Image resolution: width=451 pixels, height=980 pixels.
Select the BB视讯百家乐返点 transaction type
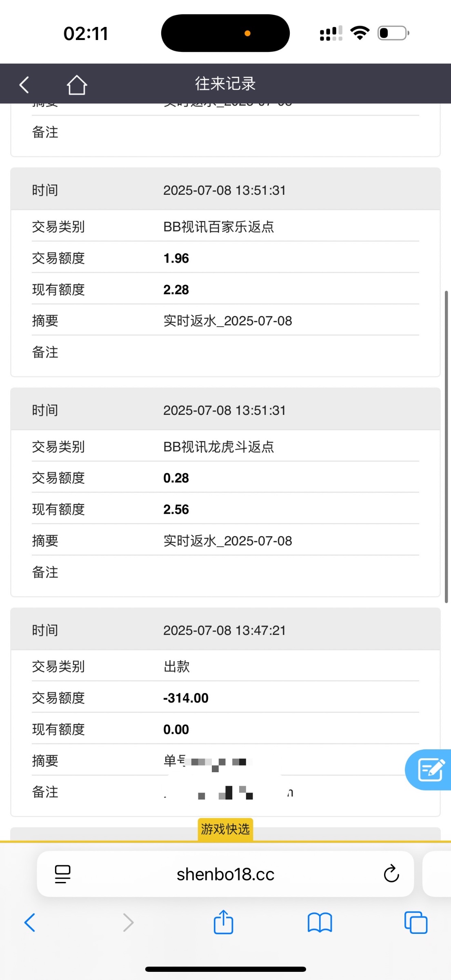point(218,227)
